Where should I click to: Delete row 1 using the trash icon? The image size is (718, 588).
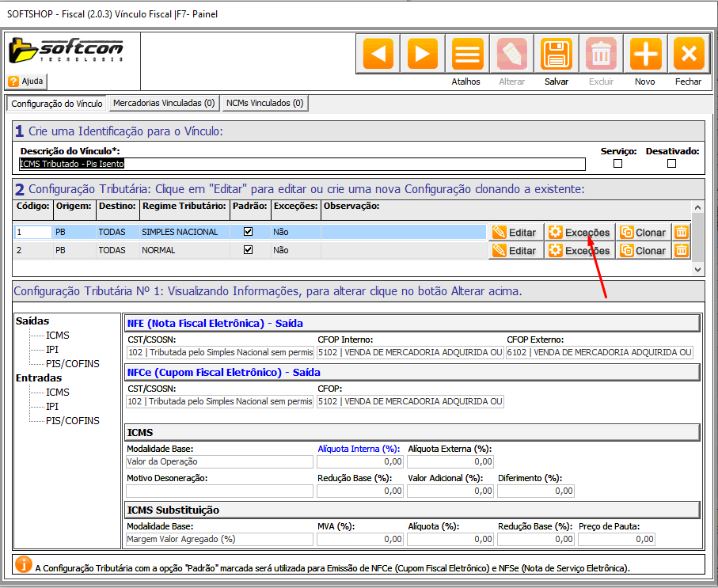pos(681,232)
